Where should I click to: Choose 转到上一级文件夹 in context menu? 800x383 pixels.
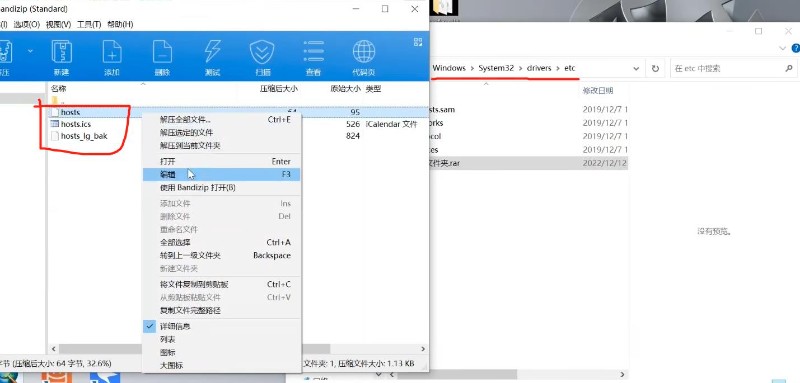pos(221,256)
